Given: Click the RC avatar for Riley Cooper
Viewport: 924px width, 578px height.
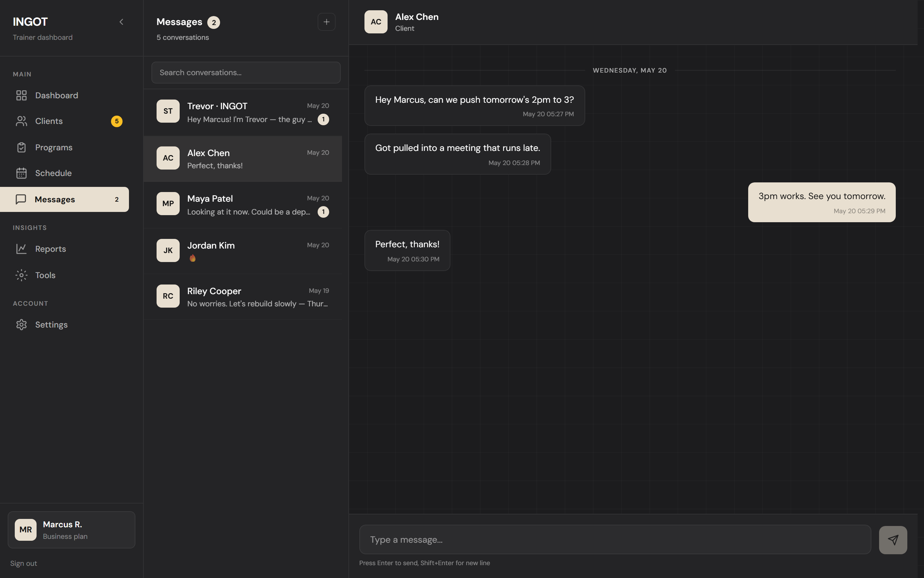Looking at the screenshot, I should 168,296.
